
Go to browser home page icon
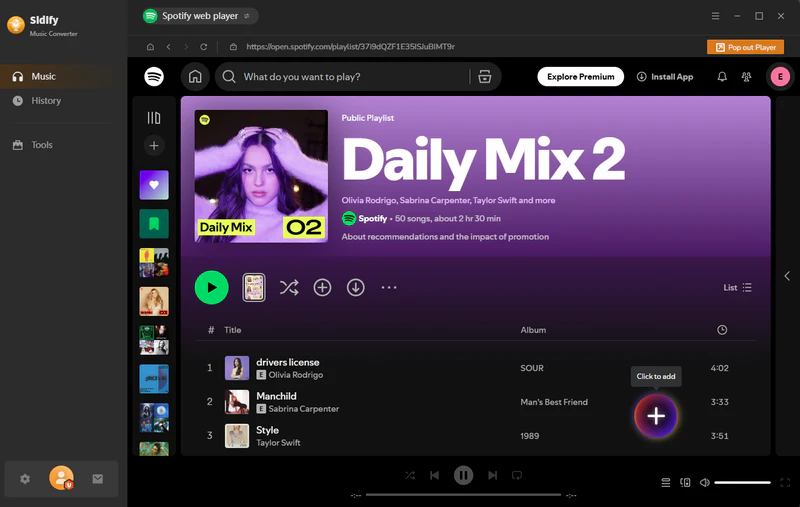click(150, 47)
